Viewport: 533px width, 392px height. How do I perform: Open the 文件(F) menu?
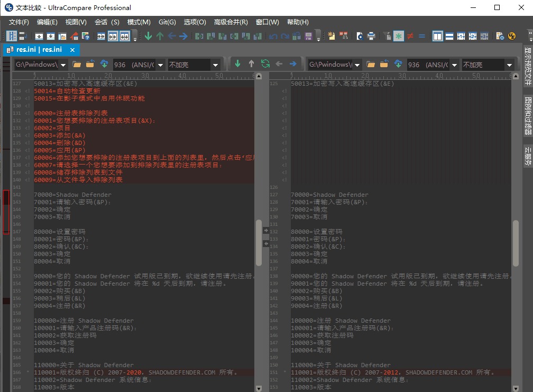pos(19,22)
